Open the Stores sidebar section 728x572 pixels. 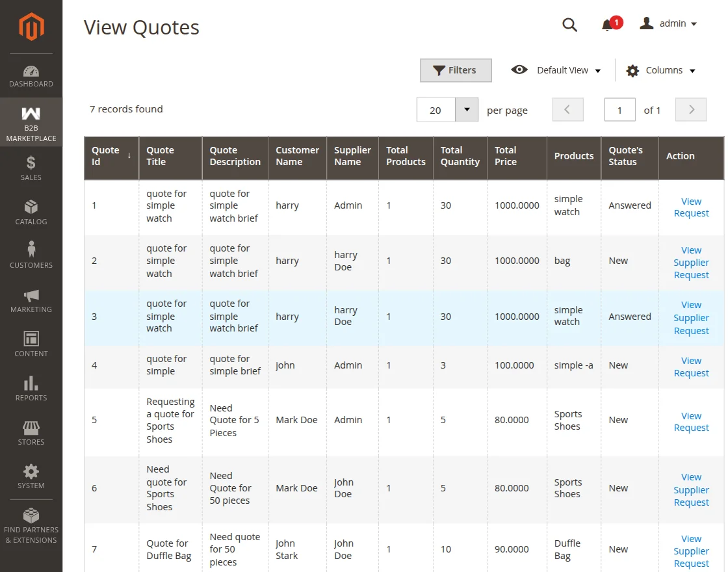pyautogui.click(x=31, y=431)
